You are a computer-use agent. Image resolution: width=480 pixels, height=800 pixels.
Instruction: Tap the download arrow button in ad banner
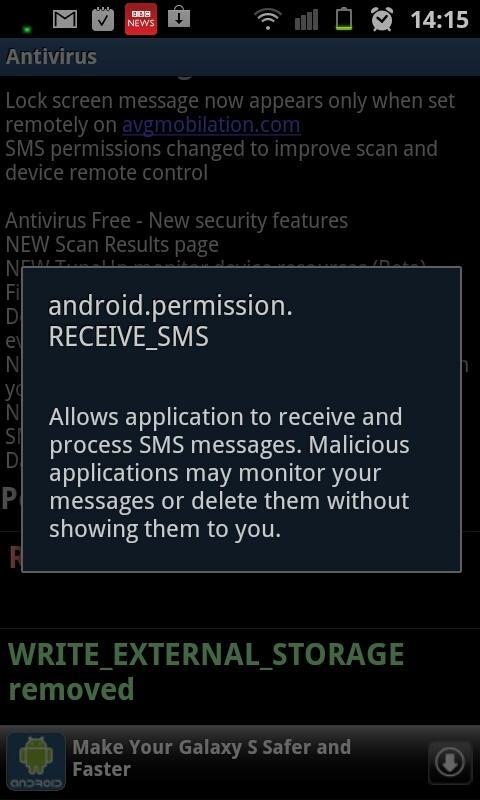(450, 762)
